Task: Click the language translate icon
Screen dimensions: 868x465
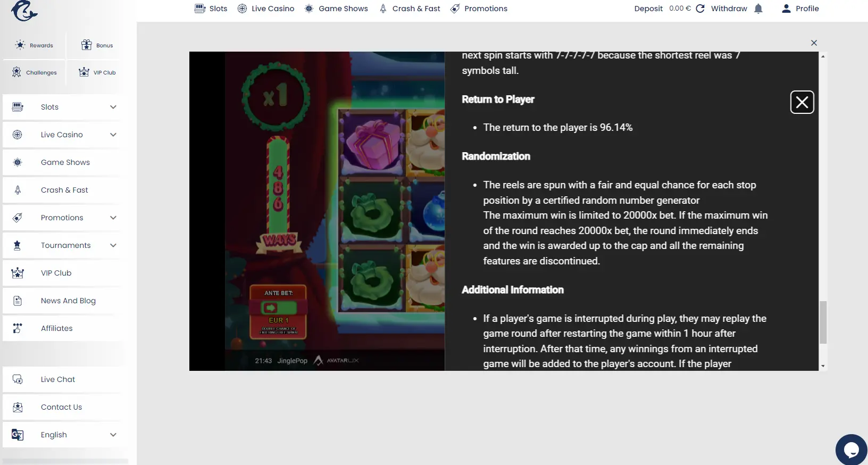Action: click(x=18, y=435)
